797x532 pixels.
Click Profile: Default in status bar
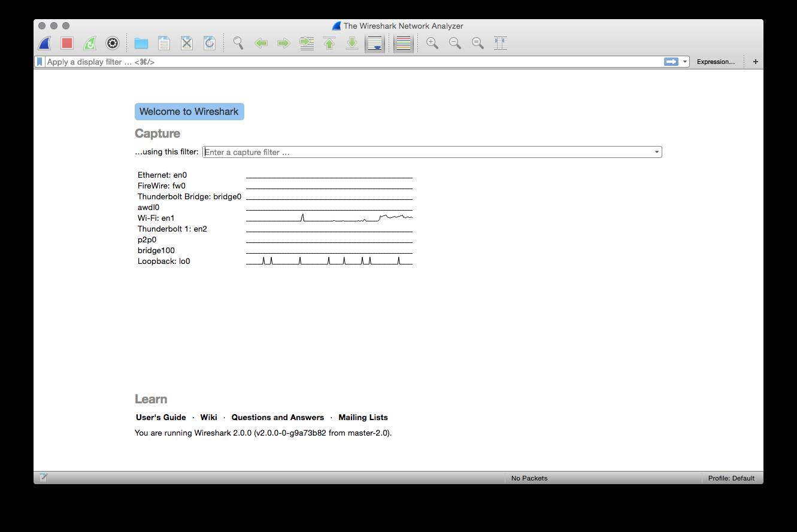tap(731, 478)
